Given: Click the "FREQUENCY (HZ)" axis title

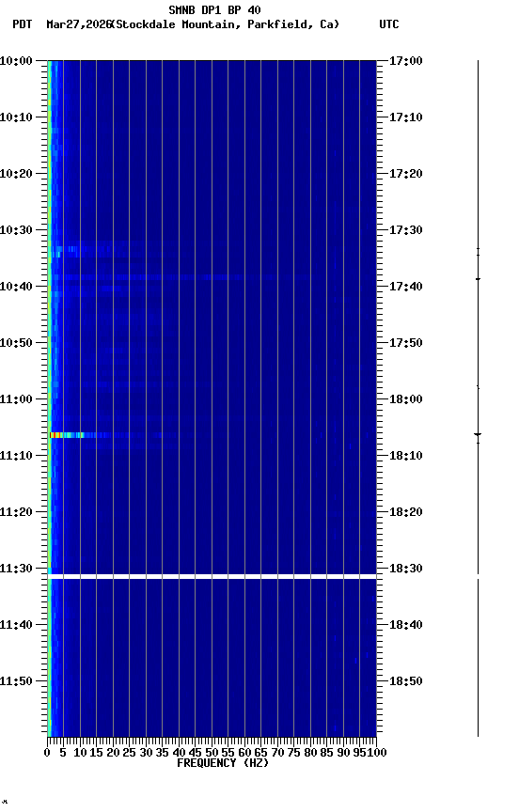Looking at the screenshot, I should click(223, 763).
